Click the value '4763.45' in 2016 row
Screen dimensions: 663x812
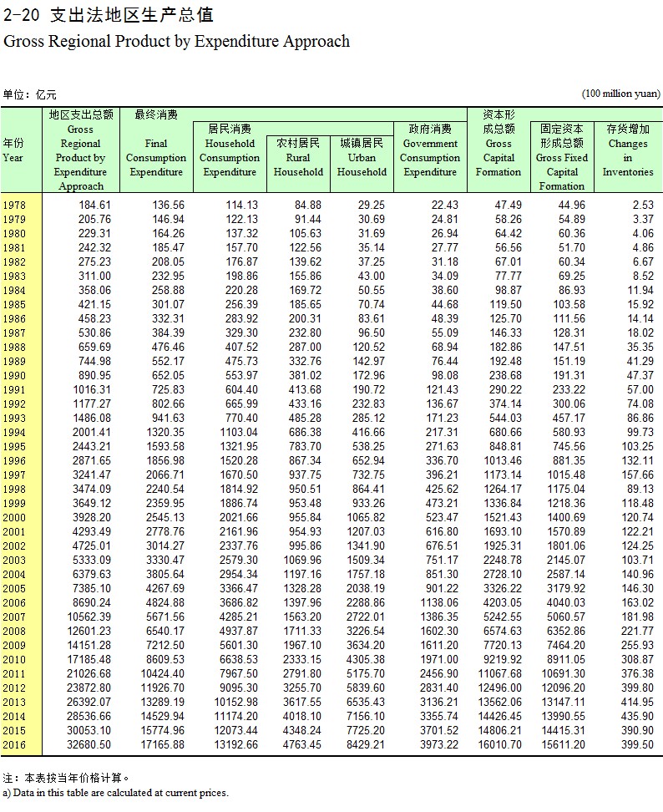tap(301, 744)
